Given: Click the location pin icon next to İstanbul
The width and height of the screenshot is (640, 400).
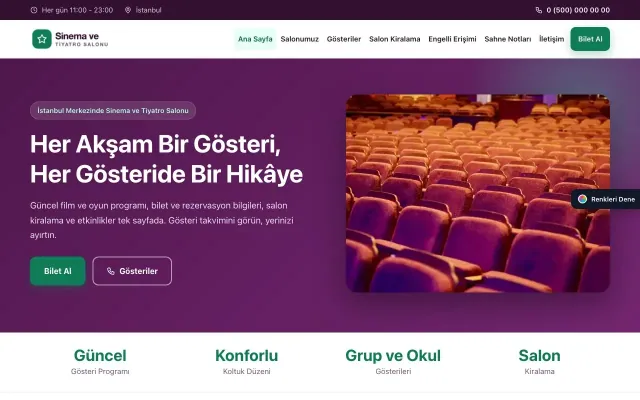Looking at the screenshot, I should click(128, 10).
